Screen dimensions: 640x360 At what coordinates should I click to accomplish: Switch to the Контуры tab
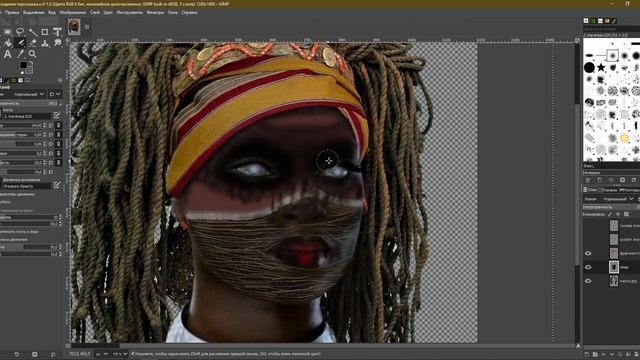(x=630, y=190)
